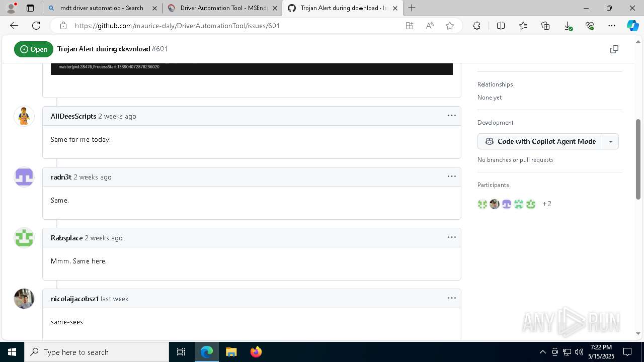Click '2 weeks ago' on AllDeesScripts comment
Screen dimensions: 644x362
click(117, 116)
